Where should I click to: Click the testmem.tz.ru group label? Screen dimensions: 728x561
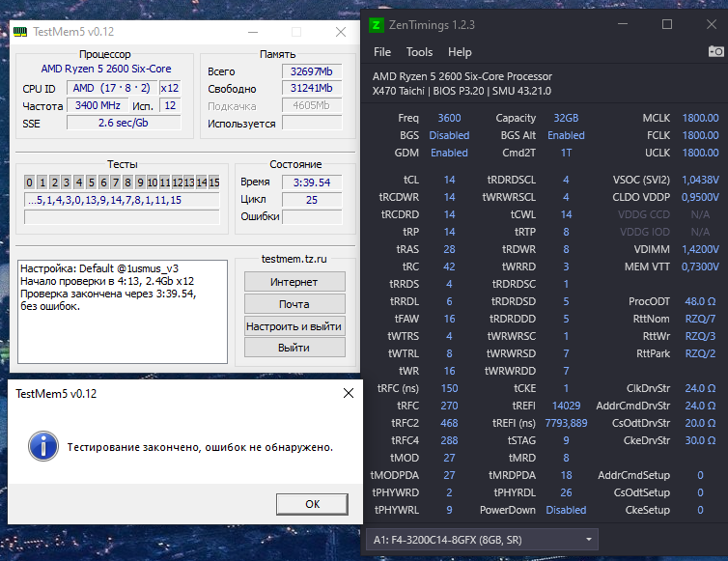tap(294, 259)
